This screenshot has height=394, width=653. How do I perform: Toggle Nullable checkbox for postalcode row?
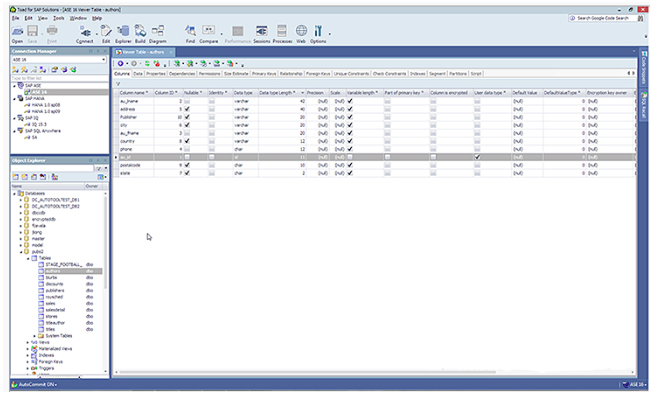(x=187, y=165)
